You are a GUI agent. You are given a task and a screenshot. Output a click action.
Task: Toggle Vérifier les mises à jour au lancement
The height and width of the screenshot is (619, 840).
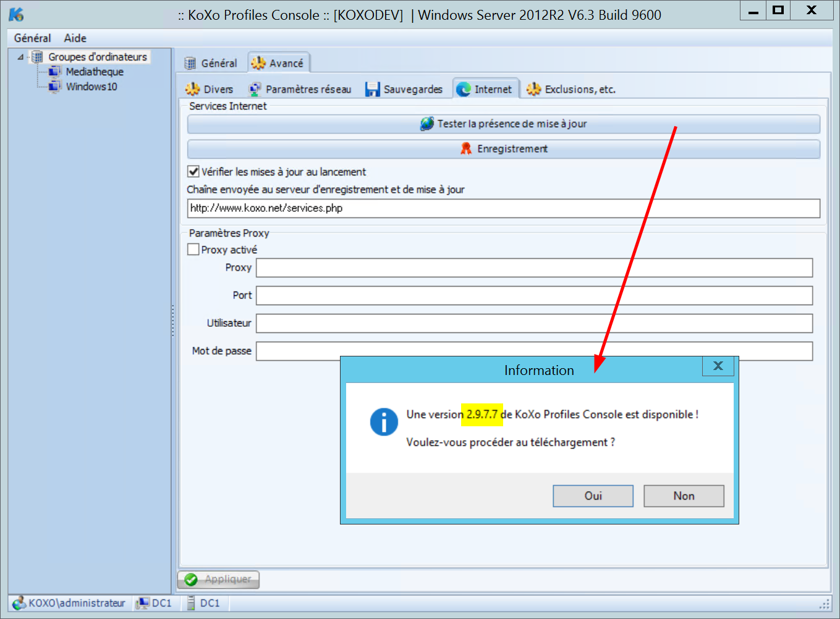coord(193,172)
